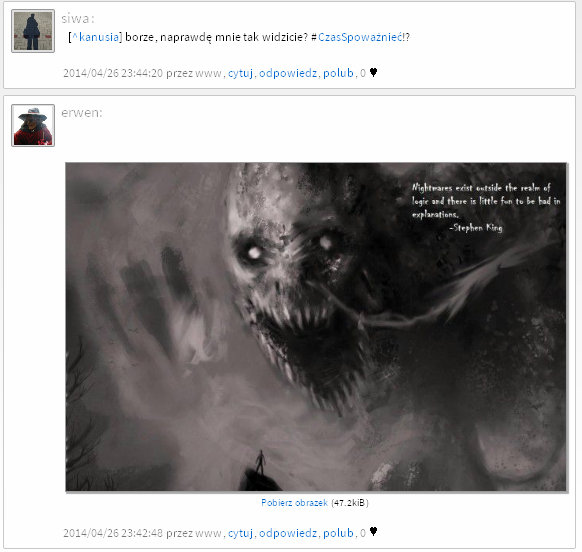This screenshot has height=552, width=582.
Task: Click 'odpowiedz' on erwen's post
Action: point(288,533)
